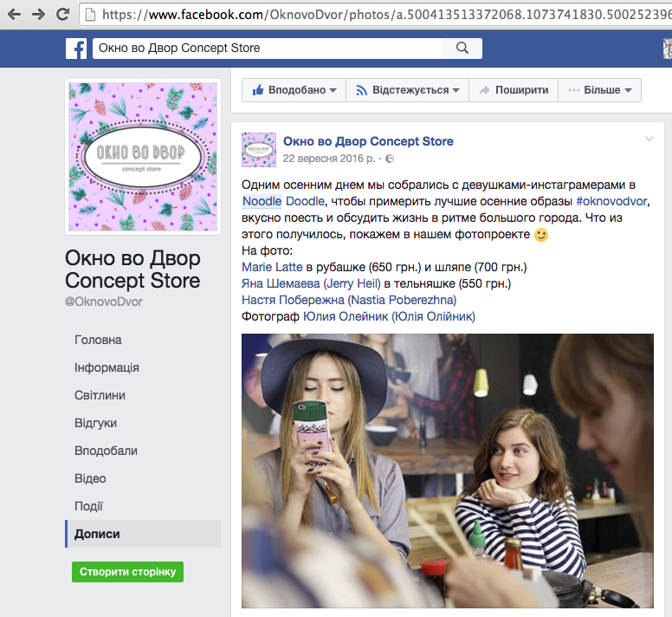
Task: Click the browser URL address bar
Action: (x=378, y=15)
